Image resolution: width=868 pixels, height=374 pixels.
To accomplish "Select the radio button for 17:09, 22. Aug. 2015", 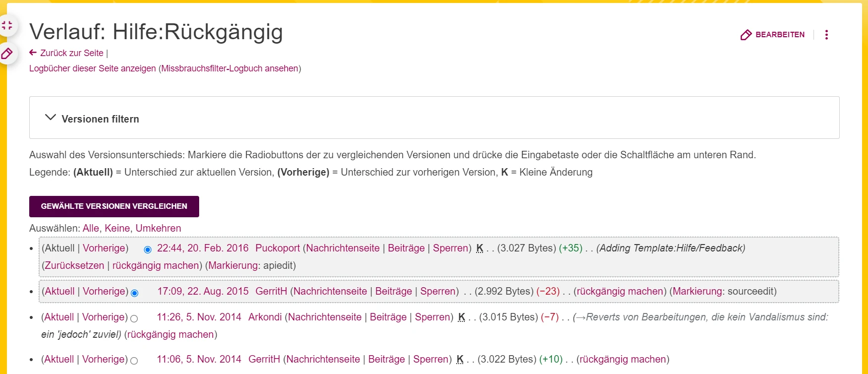I will [x=134, y=293].
